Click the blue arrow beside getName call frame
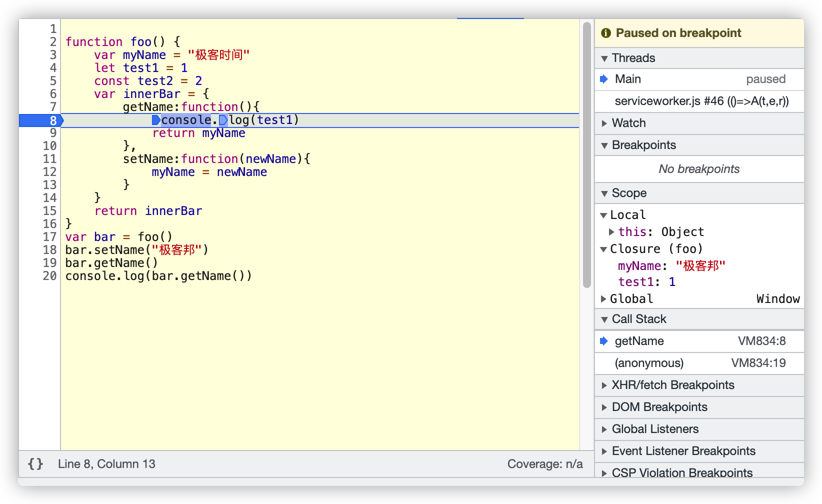This screenshot has width=822, height=504. pyautogui.click(x=604, y=341)
